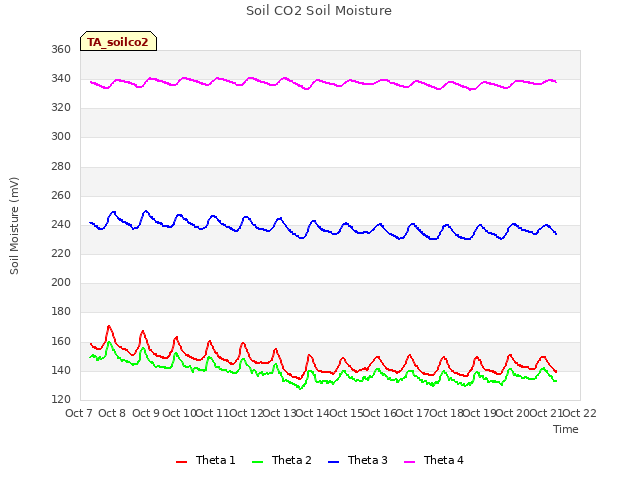The height and width of the screenshot is (480, 640).
Task: Click the Oct 9 x-axis tick label
Action: pyautogui.click(x=146, y=413)
